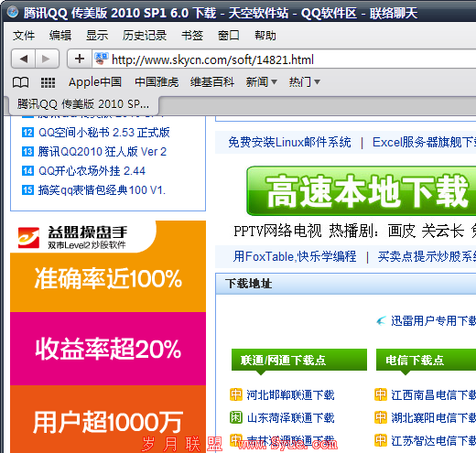Click the 电信下载点 green header
The image size is (476, 453).
click(x=426, y=360)
